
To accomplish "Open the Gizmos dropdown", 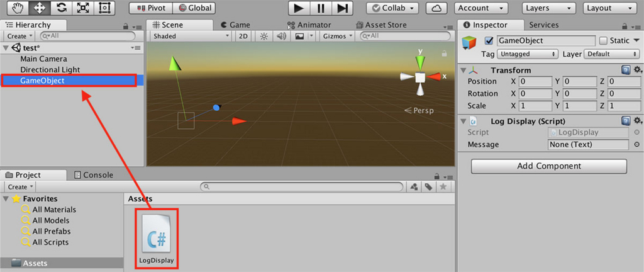I will 337,36.
